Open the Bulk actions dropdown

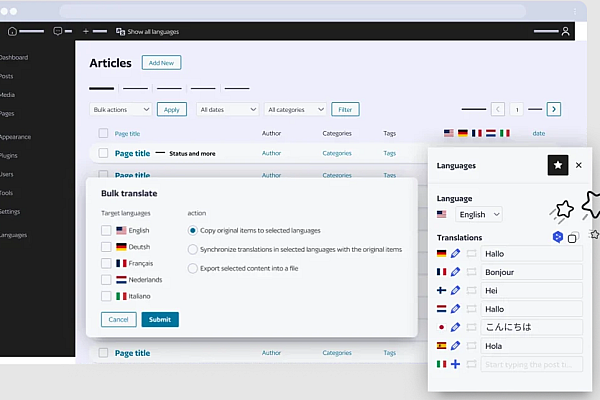point(119,109)
